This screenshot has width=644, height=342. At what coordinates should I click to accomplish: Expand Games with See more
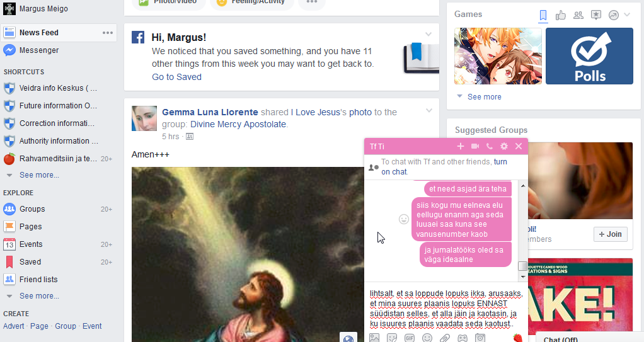point(484,97)
